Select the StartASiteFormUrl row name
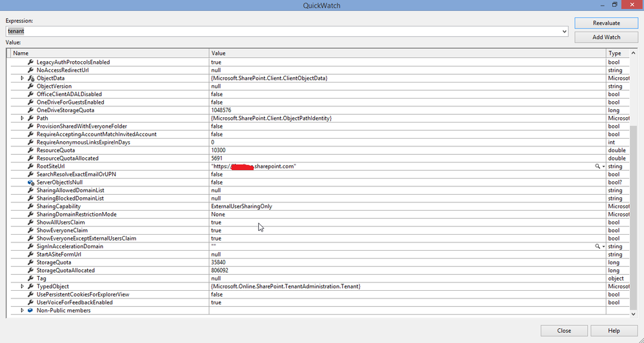Viewport: 644px width, 343px height. pos(59,255)
